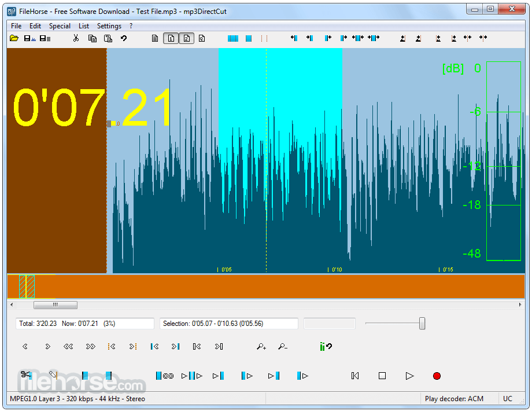Open the ? help menu
532x411 pixels.
131,26
